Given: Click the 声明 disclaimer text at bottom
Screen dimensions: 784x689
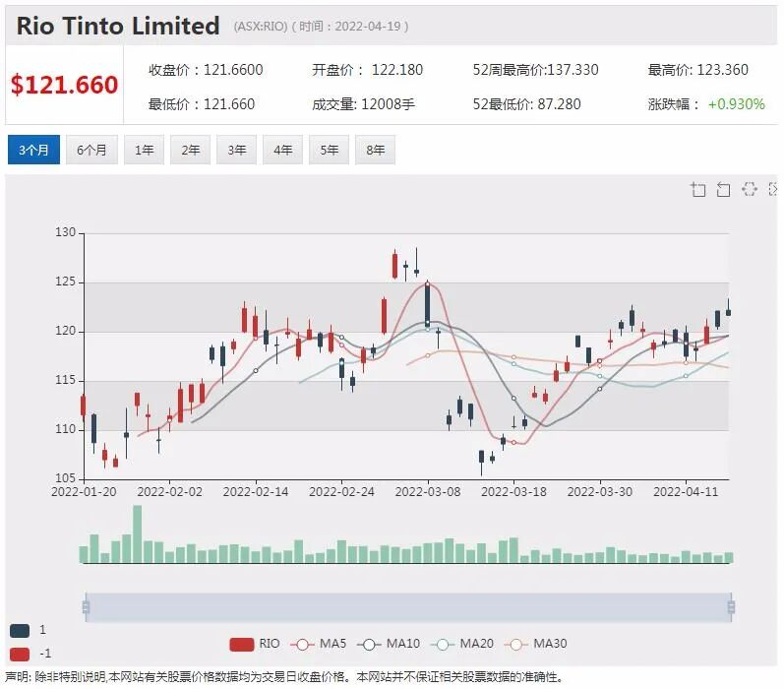Looking at the screenshot, I should [285, 677].
